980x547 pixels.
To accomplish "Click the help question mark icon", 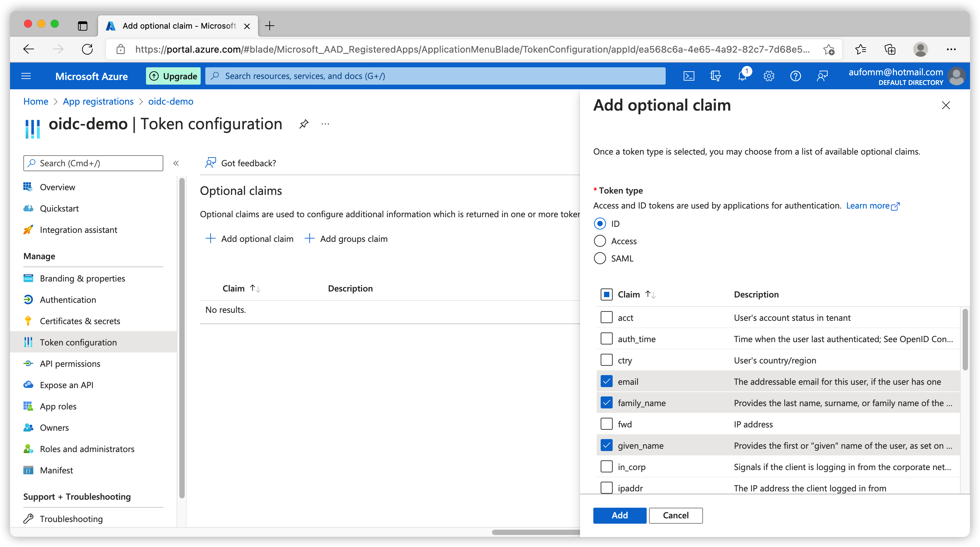I will pyautogui.click(x=795, y=76).
